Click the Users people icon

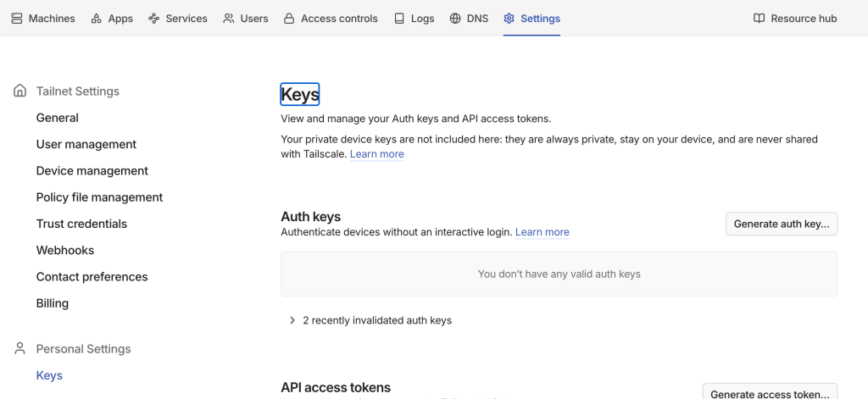(x=229, y=18)
